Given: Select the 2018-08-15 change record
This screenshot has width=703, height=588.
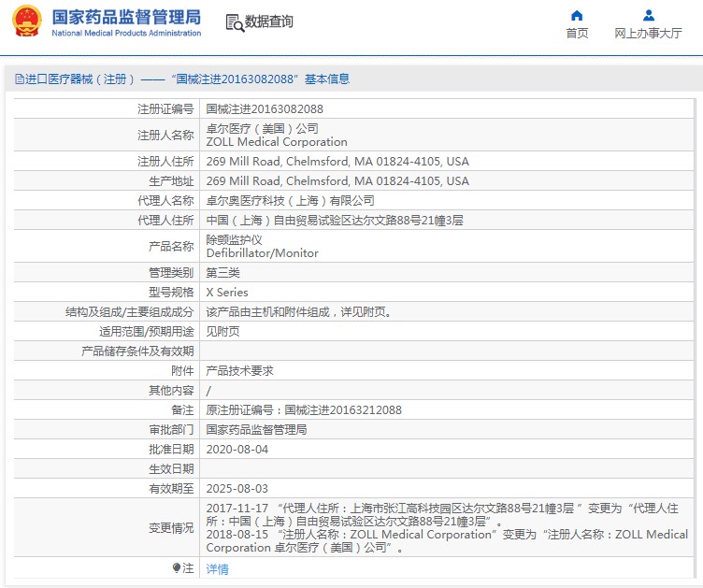Looking at the screenshot, I should coord(447,541).
